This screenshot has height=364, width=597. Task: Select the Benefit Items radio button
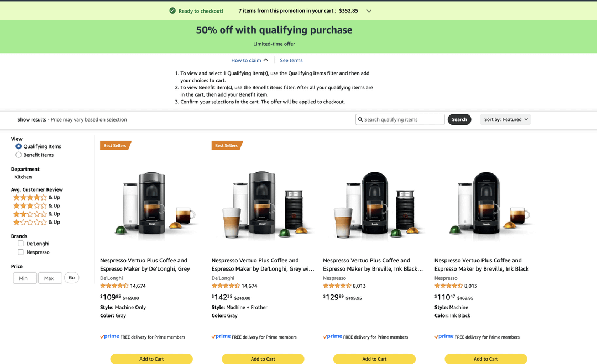(x=18, y=155)
